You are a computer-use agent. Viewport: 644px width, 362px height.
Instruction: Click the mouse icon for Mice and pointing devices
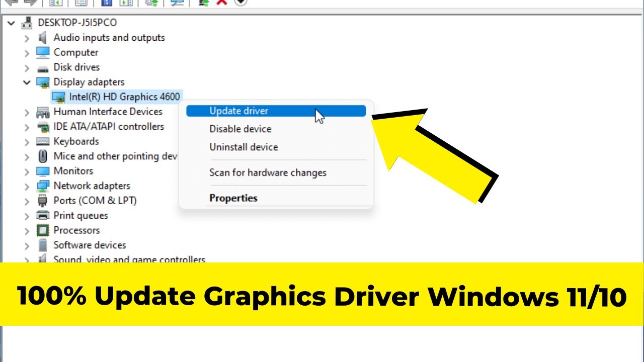(x=43, y=156)
